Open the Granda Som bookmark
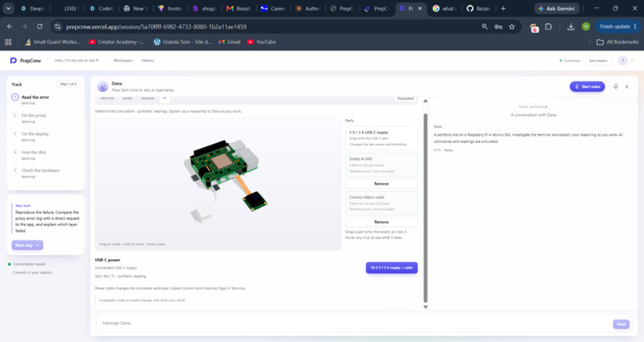The height and width of the screenshot is (342, 644). point(182,42)
